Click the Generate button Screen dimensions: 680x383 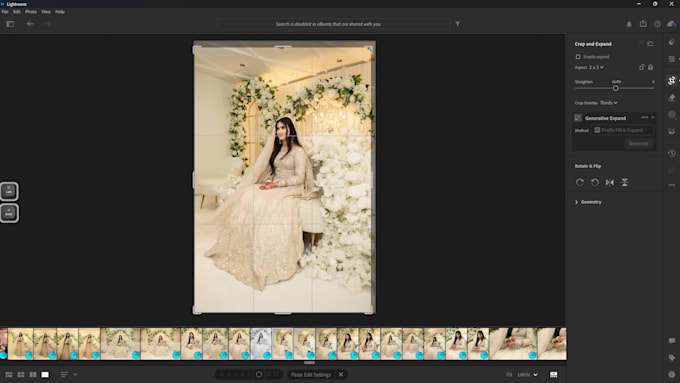tap(638, 143)
